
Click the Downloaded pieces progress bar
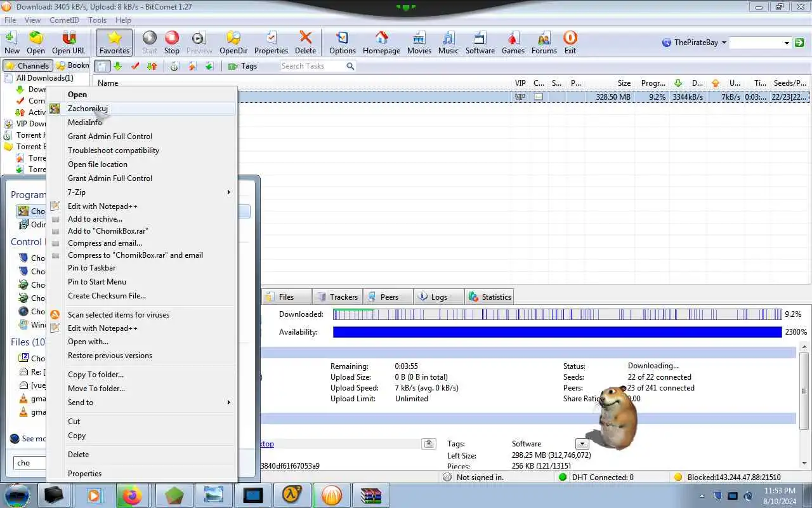coord(558,314)
